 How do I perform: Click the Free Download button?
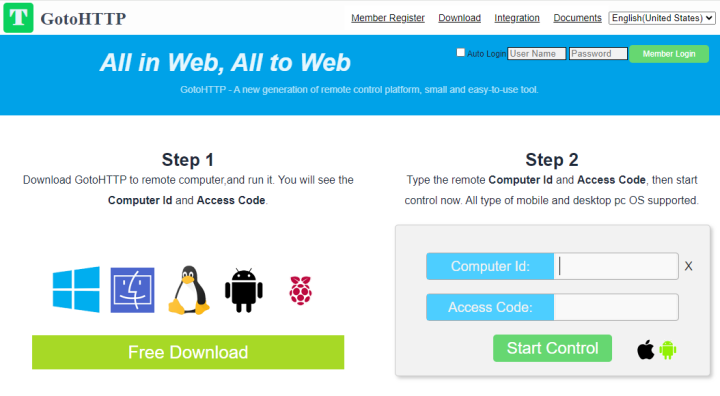188,352
